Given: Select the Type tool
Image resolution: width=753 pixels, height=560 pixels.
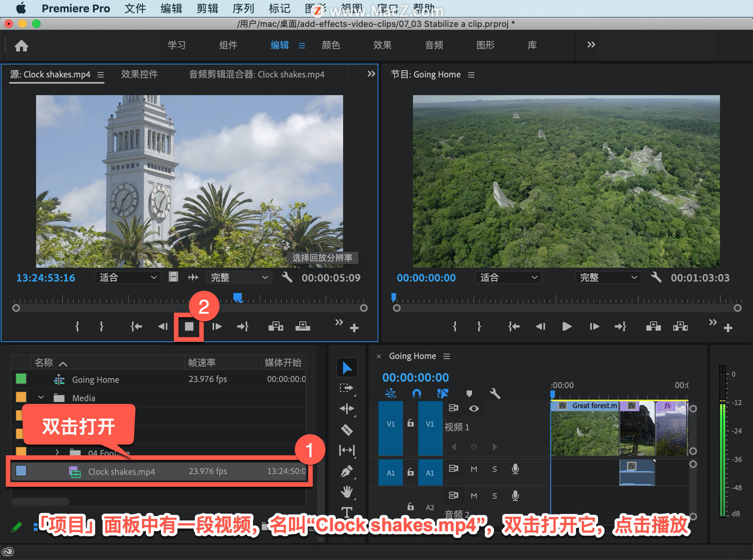Looking at the screenshot, I should click(x=347, y=511).
